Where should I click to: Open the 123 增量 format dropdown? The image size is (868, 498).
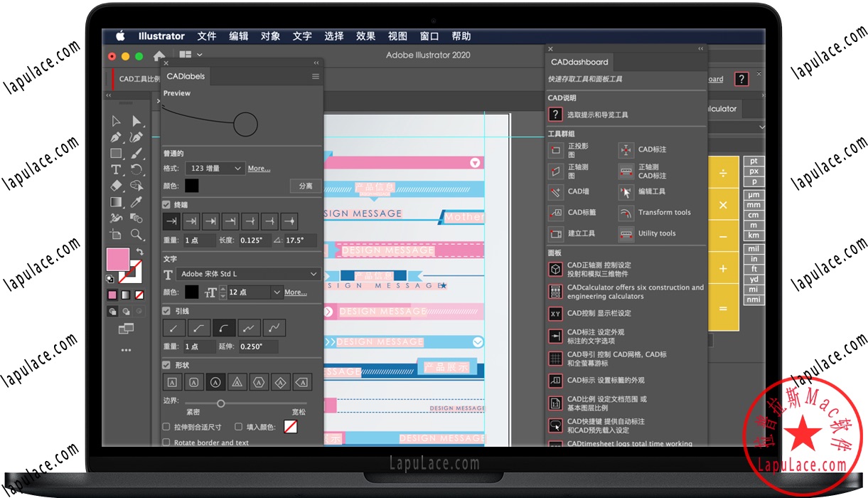click(215, 168)
